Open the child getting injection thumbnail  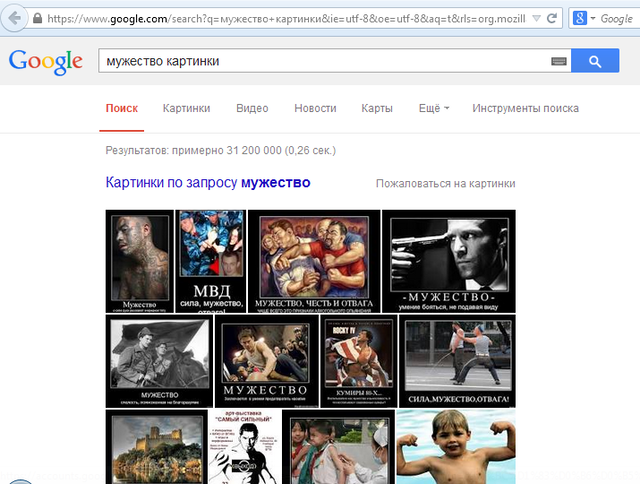click(338, 447)
